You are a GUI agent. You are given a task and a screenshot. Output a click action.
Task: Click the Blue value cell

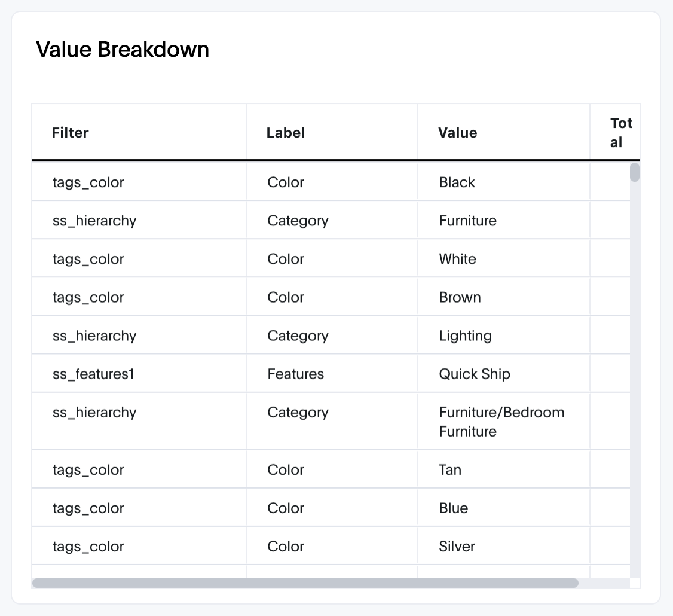click(503, 507)
